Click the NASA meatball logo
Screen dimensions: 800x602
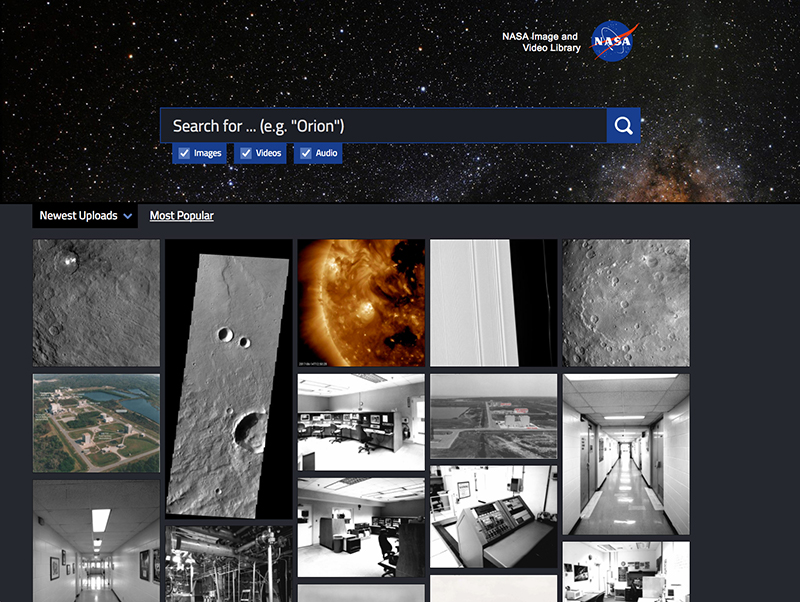tap(613, 42)
